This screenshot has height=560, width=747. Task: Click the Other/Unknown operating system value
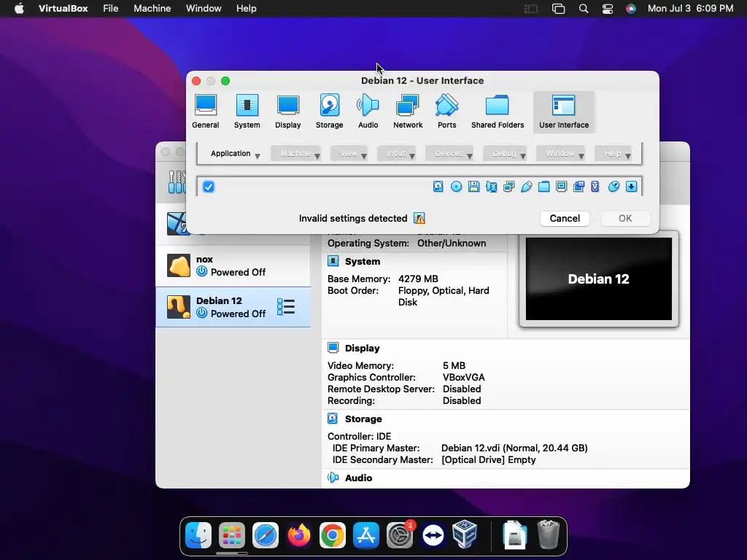coord(452,244)
